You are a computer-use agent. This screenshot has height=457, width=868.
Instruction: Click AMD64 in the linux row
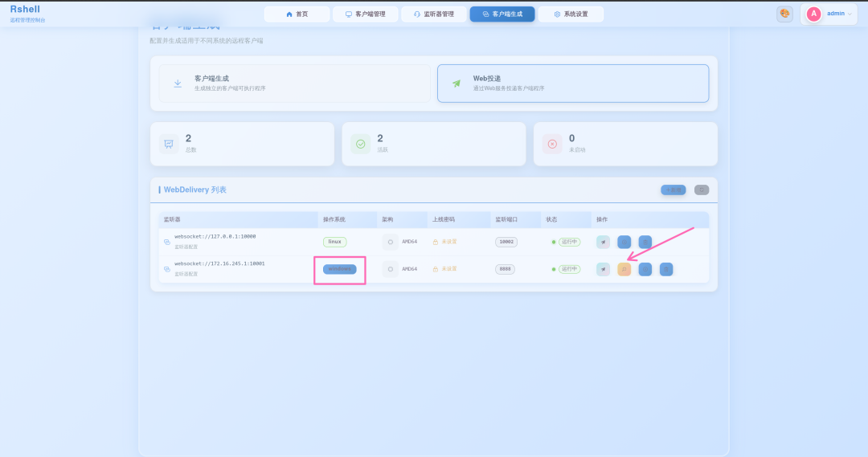tap(410, 242)
